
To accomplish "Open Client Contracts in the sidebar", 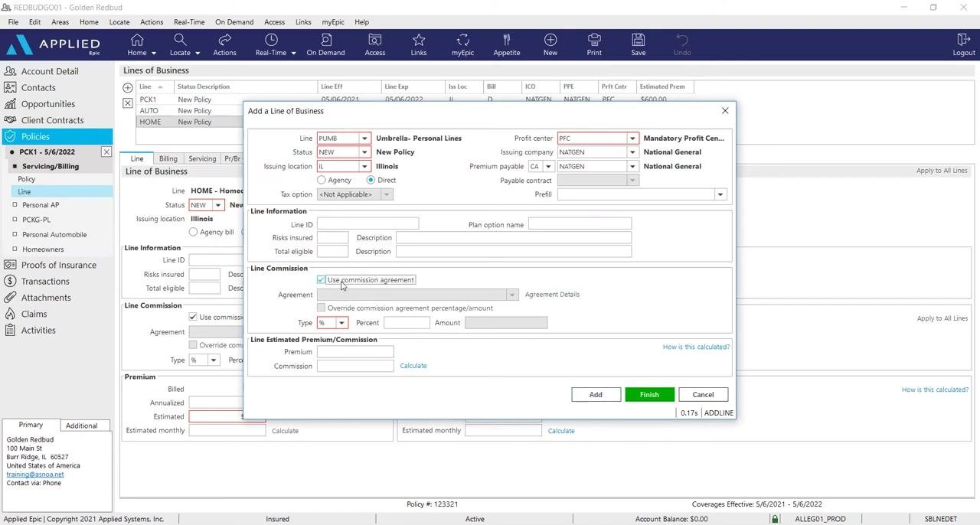I will [52, 120].
